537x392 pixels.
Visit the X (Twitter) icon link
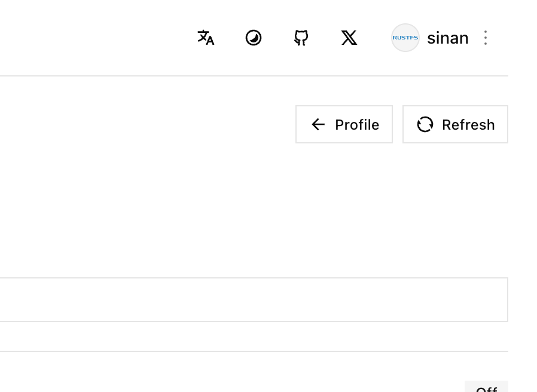349,38
